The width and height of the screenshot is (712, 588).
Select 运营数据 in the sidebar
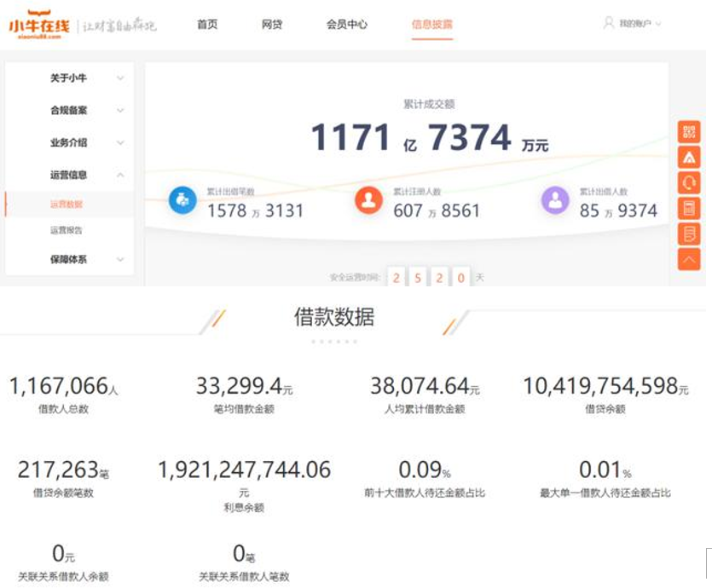point(67,205)
